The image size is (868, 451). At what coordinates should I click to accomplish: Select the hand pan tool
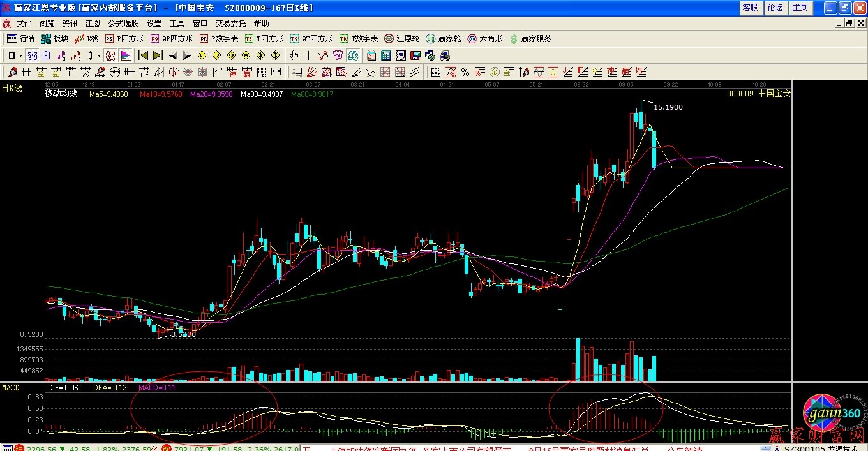point(294,55)
